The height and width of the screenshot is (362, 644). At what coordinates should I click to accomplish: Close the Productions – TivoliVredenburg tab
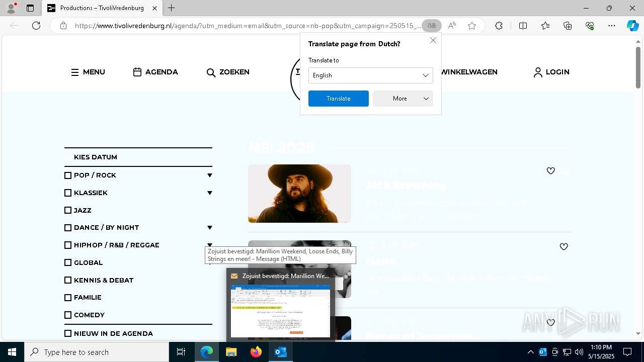[x=154, y=8]
